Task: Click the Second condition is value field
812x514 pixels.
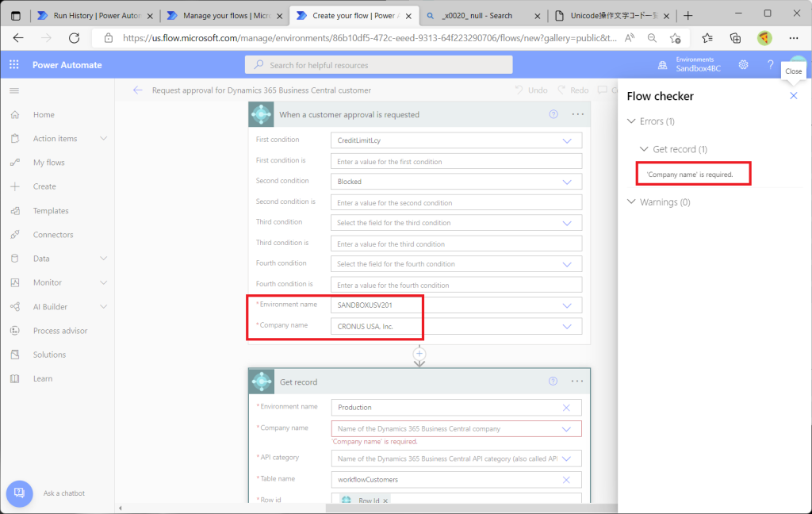Action: 456,202
